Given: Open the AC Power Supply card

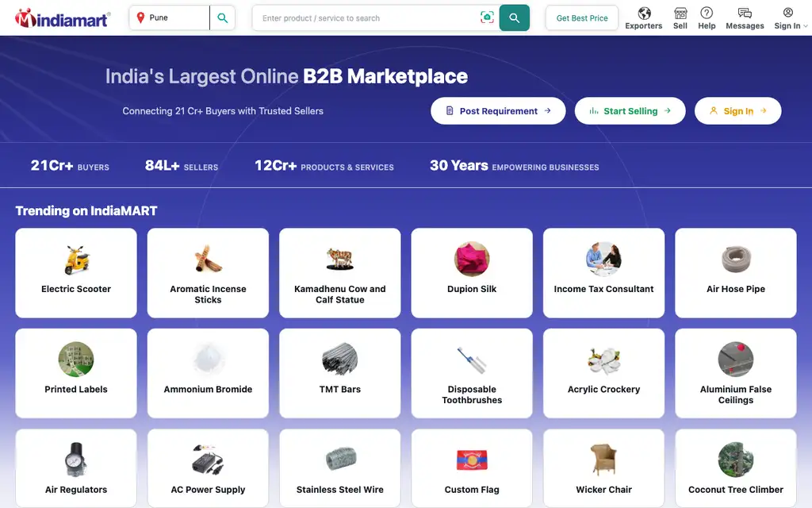Looking at the screenshot, I should pyautogui.click(x=209, y=468).
